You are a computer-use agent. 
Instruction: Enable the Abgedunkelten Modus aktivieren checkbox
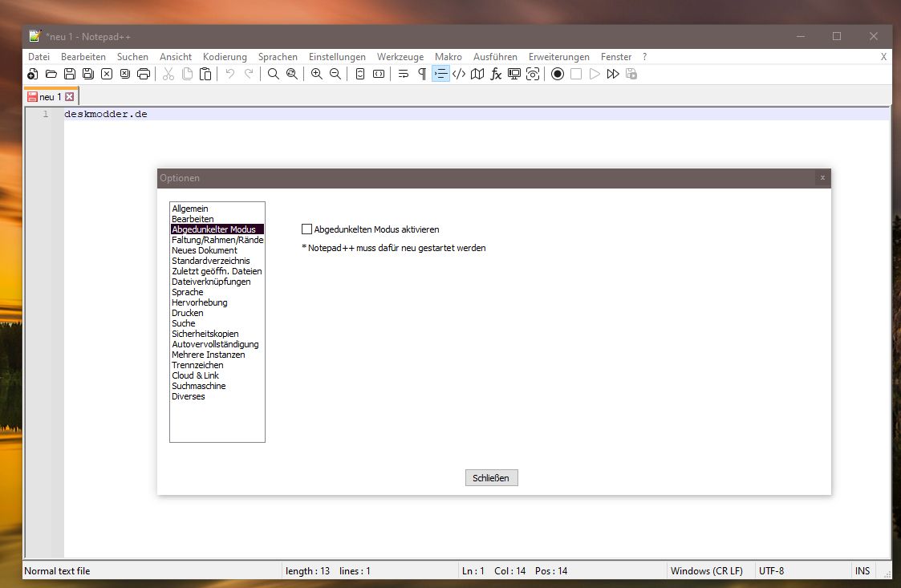306,229
